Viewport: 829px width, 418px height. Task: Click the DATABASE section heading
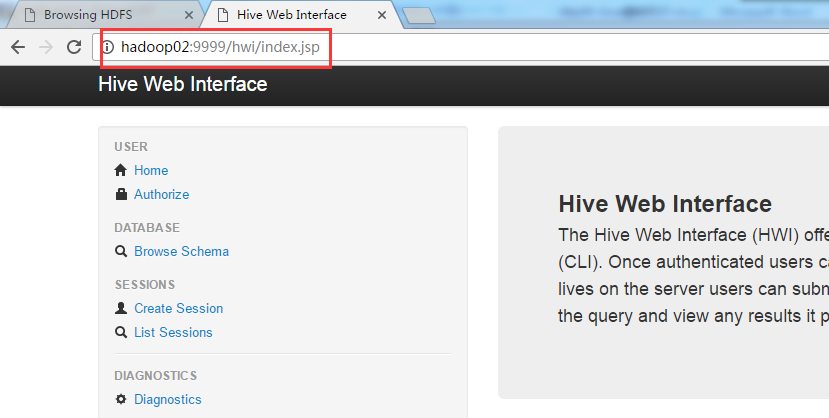tap(147, 228)
